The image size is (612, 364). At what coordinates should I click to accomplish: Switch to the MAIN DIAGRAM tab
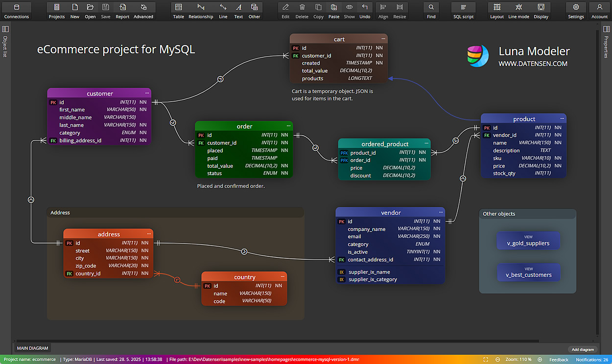[33, 348]
